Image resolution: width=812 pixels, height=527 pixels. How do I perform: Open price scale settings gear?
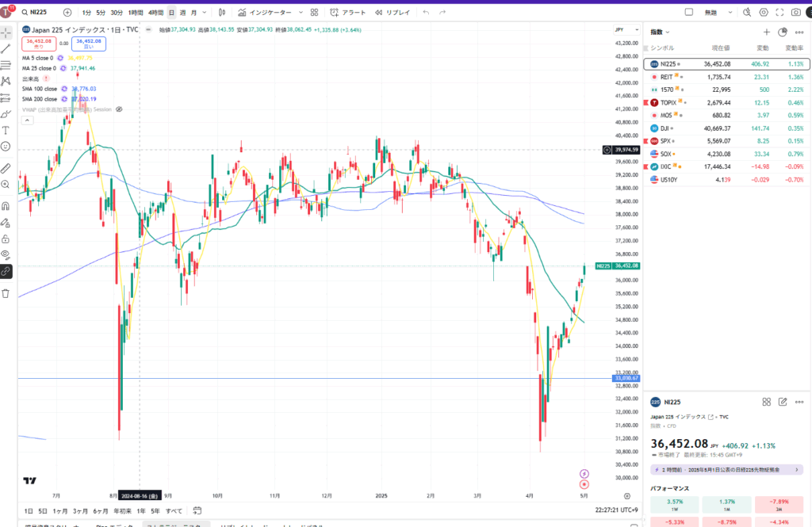627,496
